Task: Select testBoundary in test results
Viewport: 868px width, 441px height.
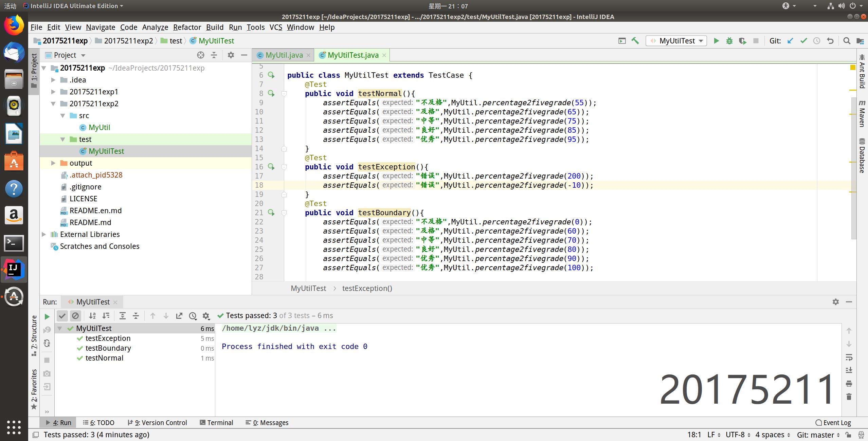Action: tap(108, 348)
